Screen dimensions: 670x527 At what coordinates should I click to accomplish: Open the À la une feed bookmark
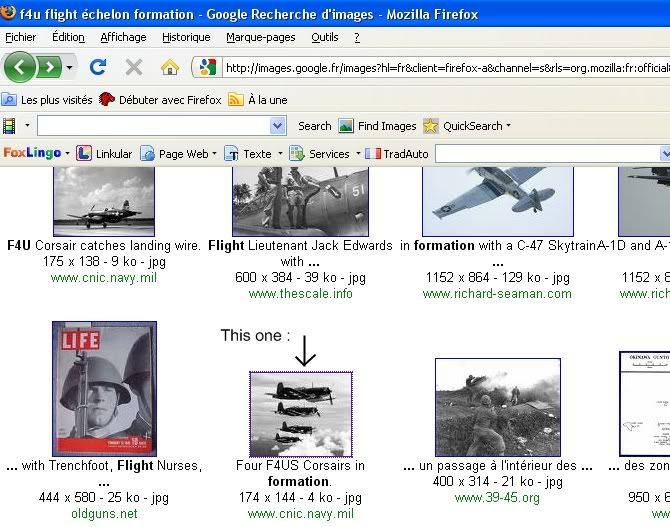(x=258, y=100)
